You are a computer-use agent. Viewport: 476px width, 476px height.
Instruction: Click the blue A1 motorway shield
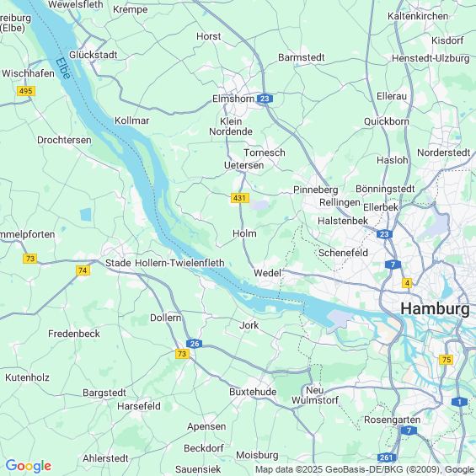[459, 402]
